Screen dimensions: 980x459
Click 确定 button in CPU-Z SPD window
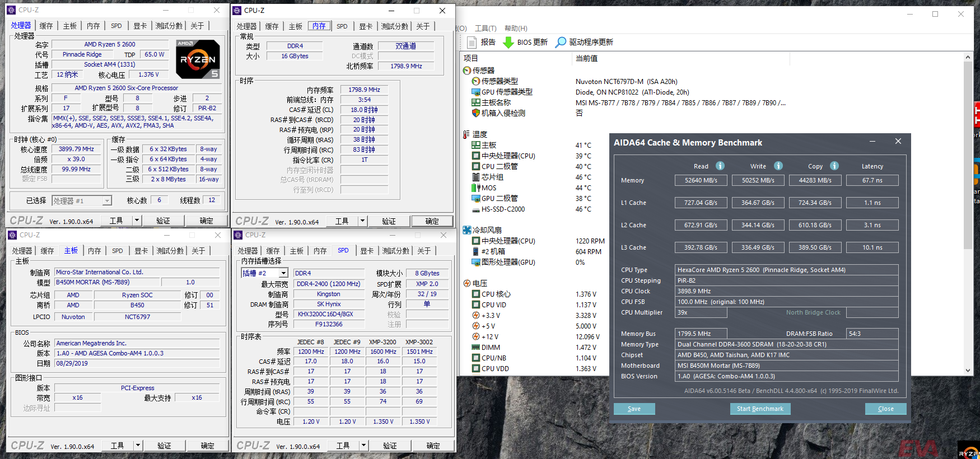433,446
